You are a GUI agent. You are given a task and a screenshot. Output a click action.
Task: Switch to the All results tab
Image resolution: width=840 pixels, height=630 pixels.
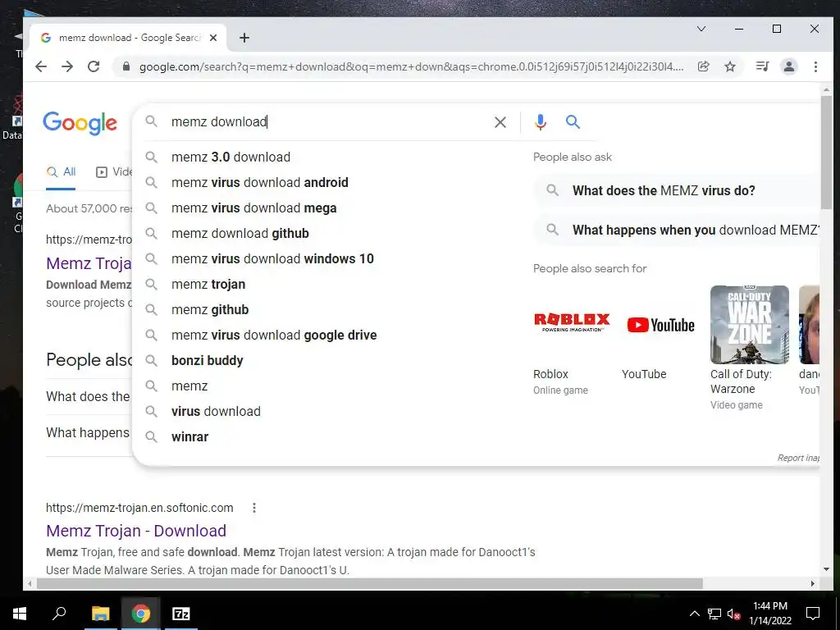(x=61, y=172)
